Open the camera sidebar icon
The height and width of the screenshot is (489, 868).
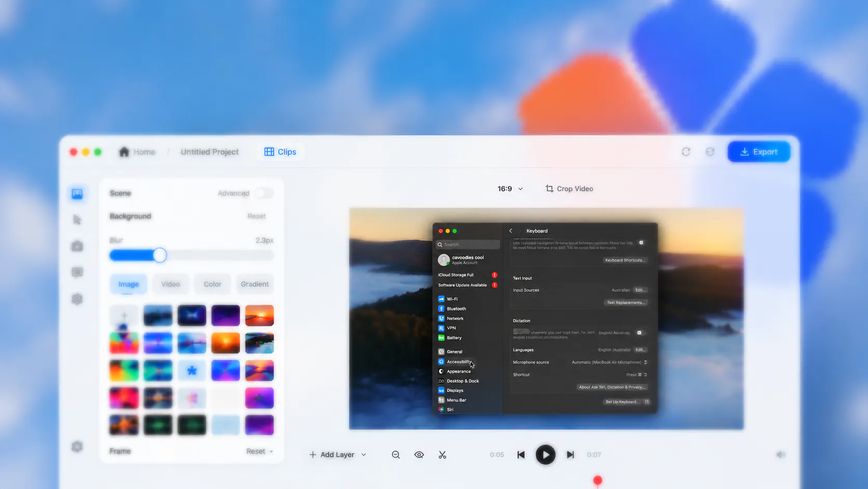(77, 246)
